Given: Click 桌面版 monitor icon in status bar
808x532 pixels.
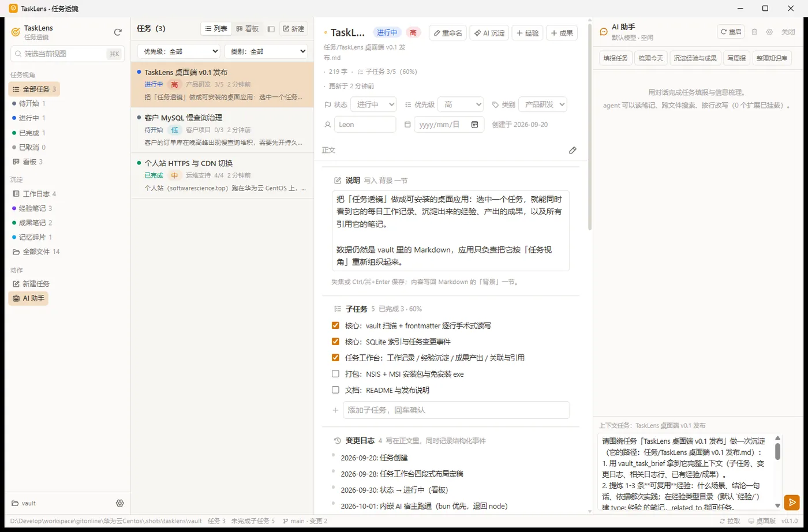Looking at the screenshot, I should click(x=751, y=521).
